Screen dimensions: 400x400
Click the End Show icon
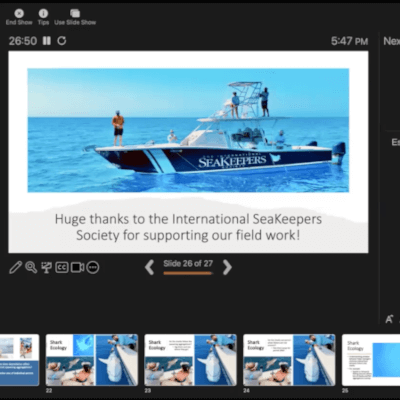[x=19, y=13]
